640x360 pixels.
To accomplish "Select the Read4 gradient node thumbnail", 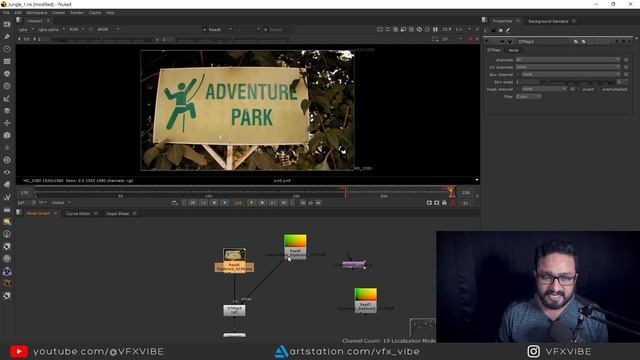I will point(295,240).
